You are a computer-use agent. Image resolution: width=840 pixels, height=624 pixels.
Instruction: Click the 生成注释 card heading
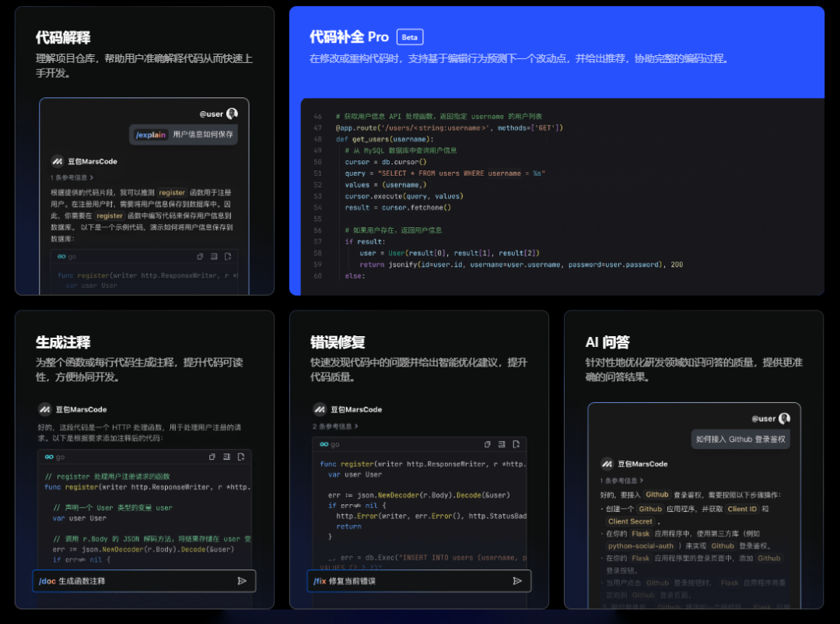[63, 342]
